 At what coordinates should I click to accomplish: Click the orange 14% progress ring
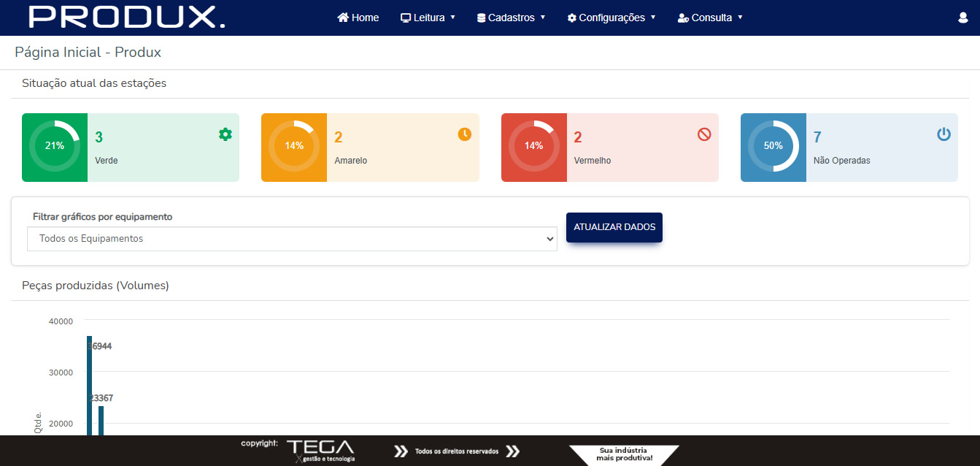click(294, 146)
